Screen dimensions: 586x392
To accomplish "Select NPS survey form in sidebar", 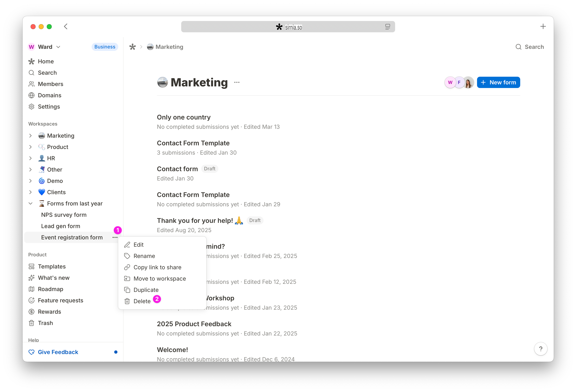I will click(64, 215).
